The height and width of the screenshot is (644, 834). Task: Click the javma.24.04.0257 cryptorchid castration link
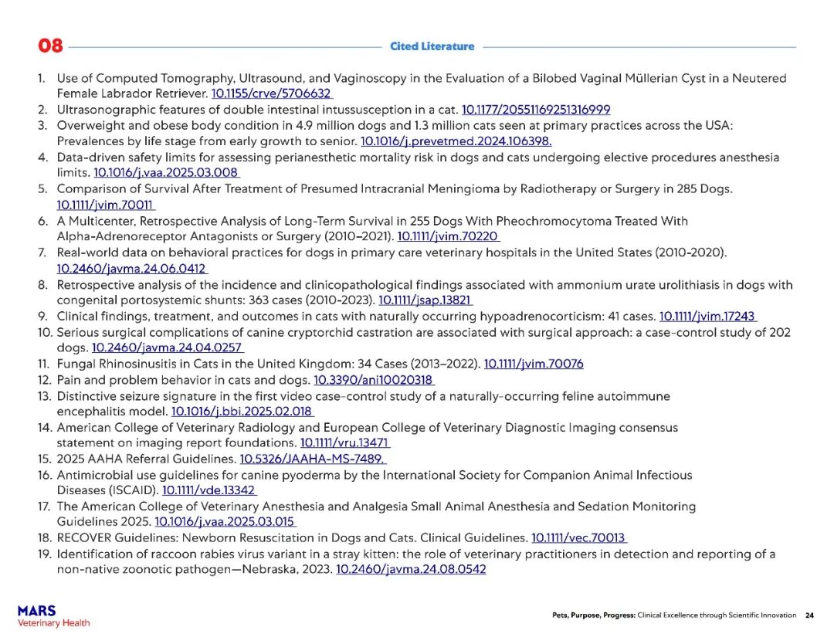coord(167,348)
